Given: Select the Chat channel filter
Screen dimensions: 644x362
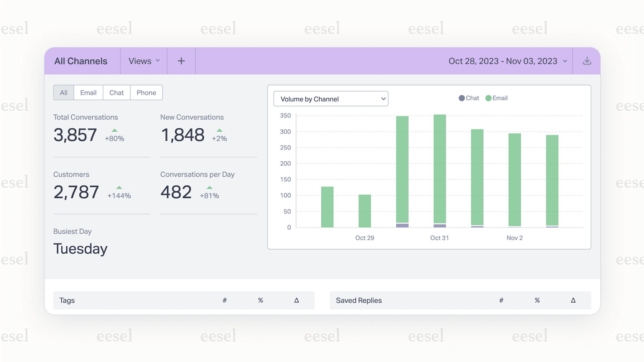Looking at the screenshot, I should pyautogui.click(x=117, y=92).
